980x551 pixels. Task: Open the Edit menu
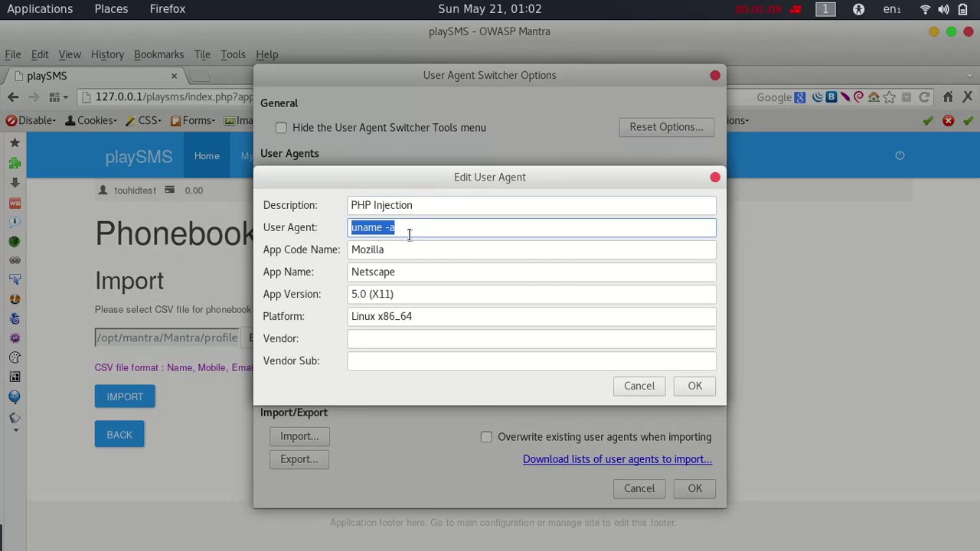[40, 54]
